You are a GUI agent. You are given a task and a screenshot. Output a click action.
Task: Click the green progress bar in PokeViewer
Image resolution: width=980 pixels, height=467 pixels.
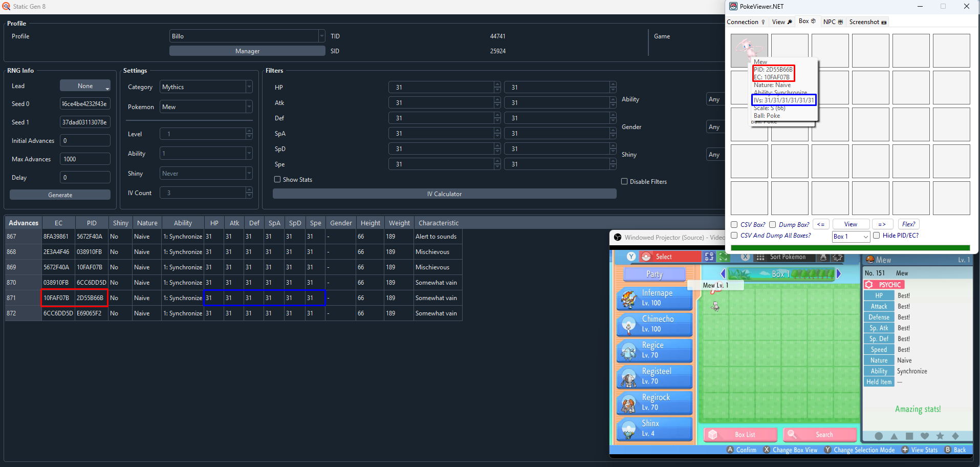coord(851,248)
